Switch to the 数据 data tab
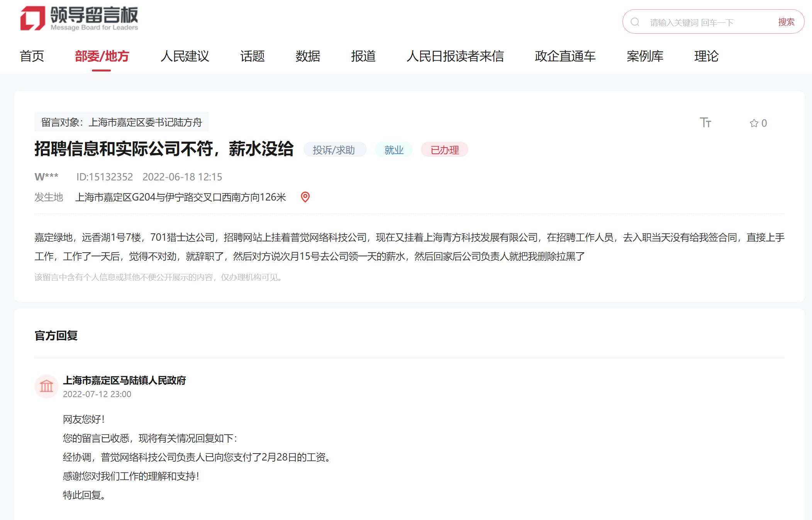The image size is (812, 520). tap(308, 56)
